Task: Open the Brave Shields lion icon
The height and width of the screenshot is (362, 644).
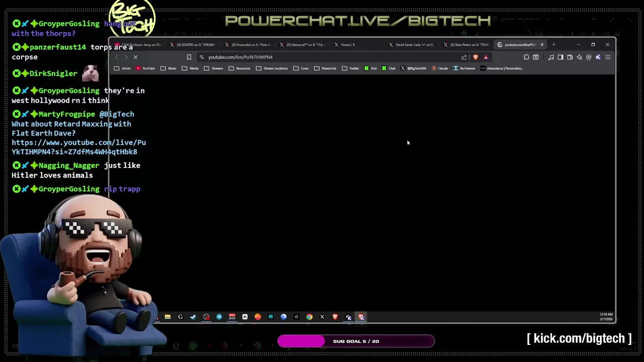Action: [x=475, y=57]
